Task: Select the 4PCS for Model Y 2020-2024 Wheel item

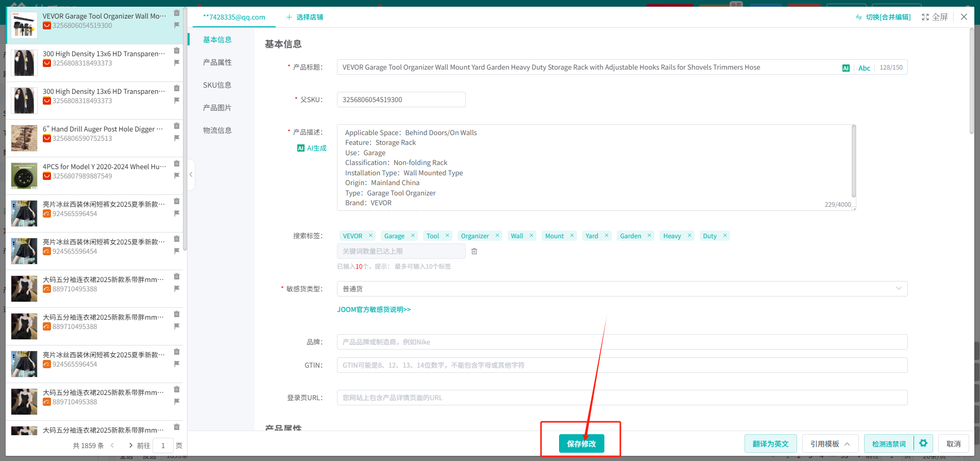Action: tap(94, 176)
